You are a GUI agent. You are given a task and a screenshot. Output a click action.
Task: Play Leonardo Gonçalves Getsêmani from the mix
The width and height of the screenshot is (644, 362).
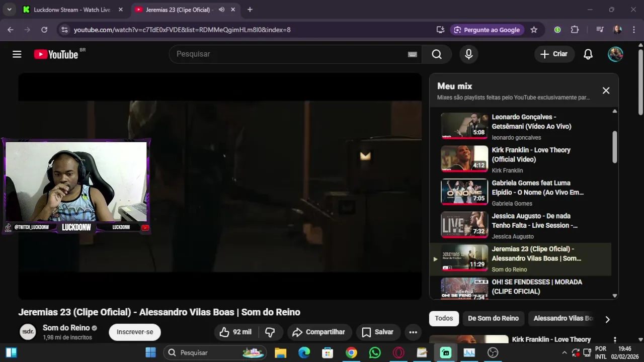pyautogui.click(x=520, y=126)
